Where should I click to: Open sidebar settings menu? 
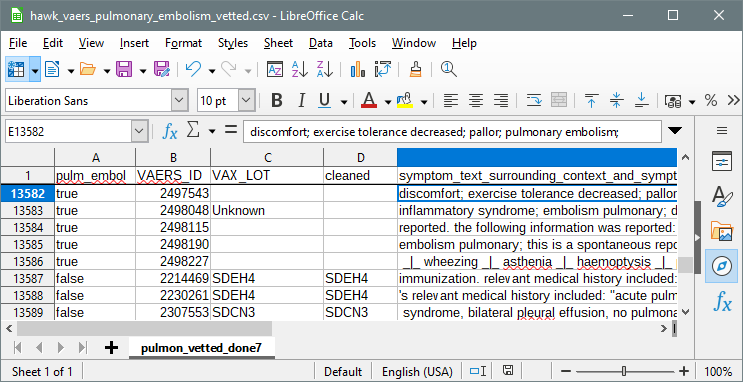coord(722,131)
